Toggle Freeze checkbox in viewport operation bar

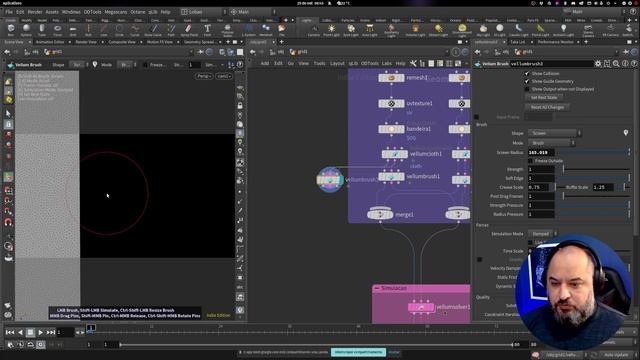point(145,64)
